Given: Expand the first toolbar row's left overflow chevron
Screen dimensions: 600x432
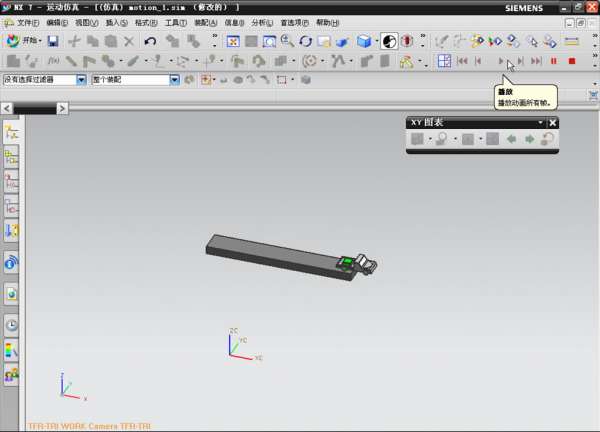Looking at the screenshot, I should pyautogui.click(x=215, y=41).
